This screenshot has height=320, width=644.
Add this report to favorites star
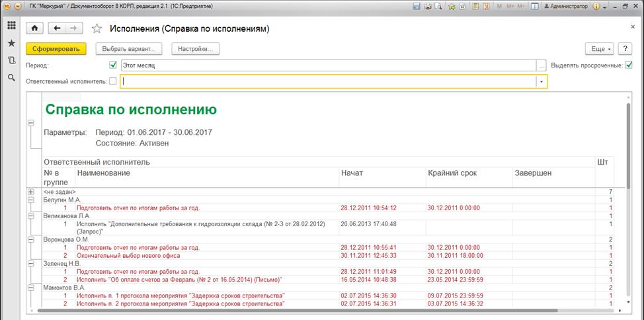[x=97, y=28]
